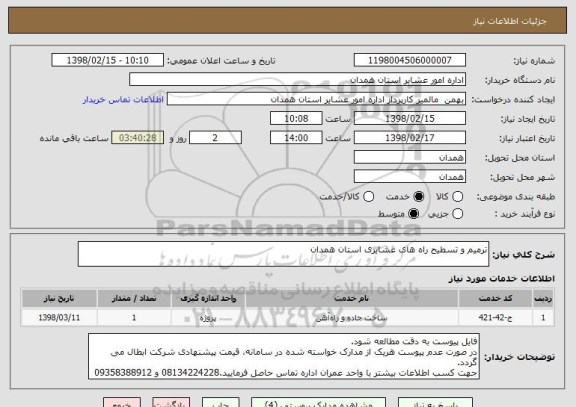This screenshot has width=576, height=407.
Task: Click the اطلاعات خدمات مورد نیاز heading
Action: coord(501,279)
